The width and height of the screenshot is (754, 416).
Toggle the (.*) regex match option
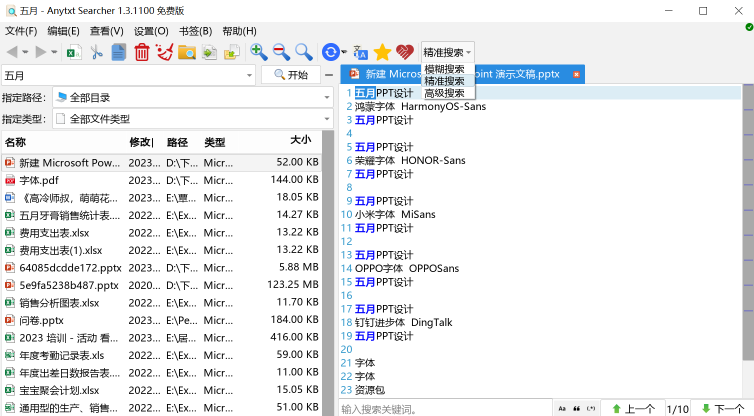pyautogui.click(x=591, y=409)
